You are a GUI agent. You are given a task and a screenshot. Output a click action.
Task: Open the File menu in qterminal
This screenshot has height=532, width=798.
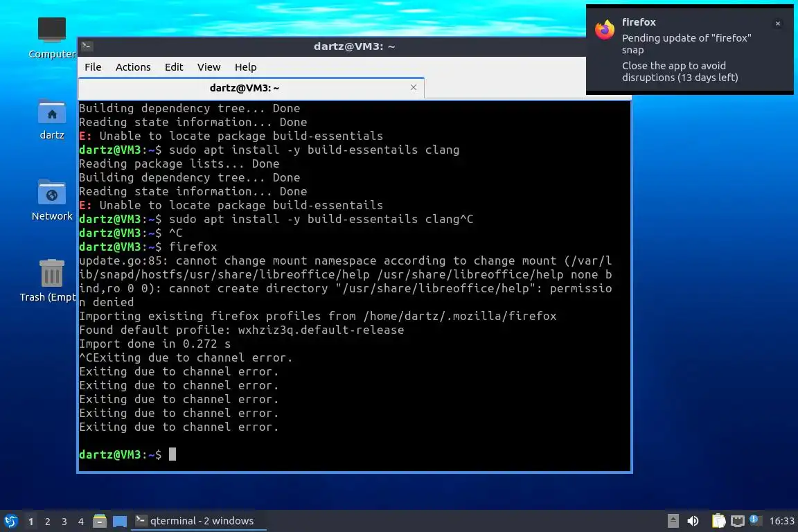click(93, 67)
